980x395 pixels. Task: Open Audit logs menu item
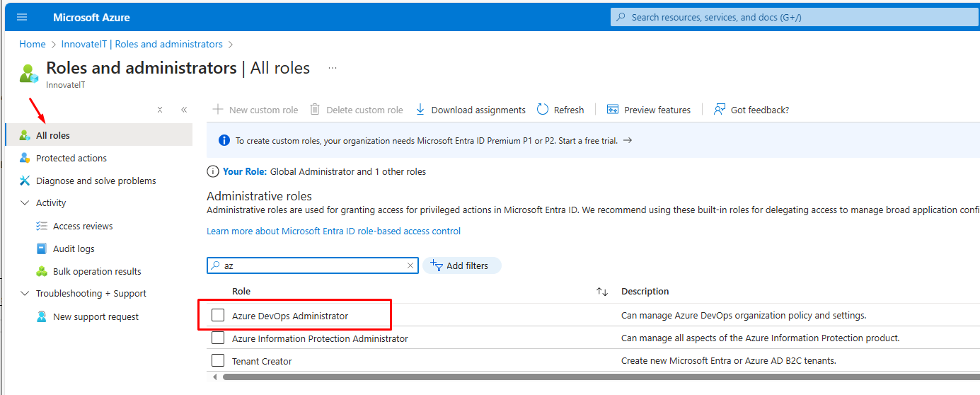pyautogui.click(x=74, y=248)
